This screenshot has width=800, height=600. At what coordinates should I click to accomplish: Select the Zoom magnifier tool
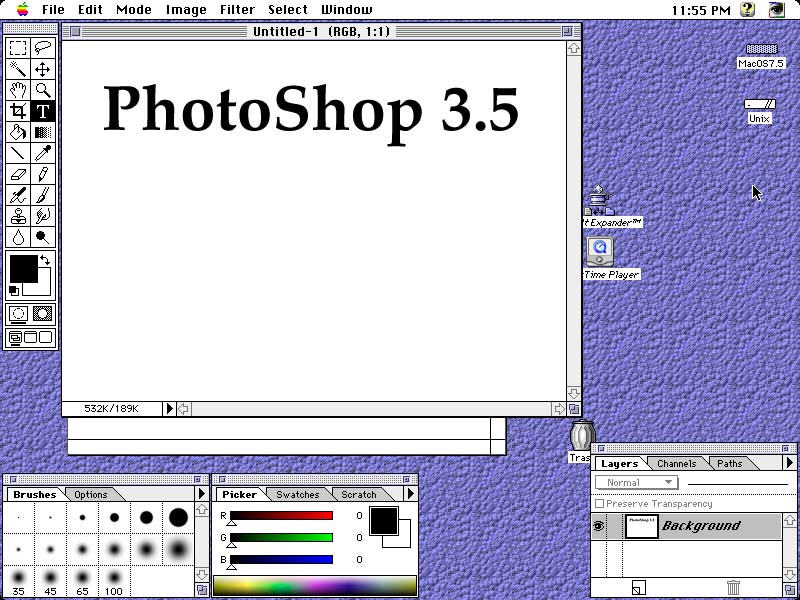point(43,90)
